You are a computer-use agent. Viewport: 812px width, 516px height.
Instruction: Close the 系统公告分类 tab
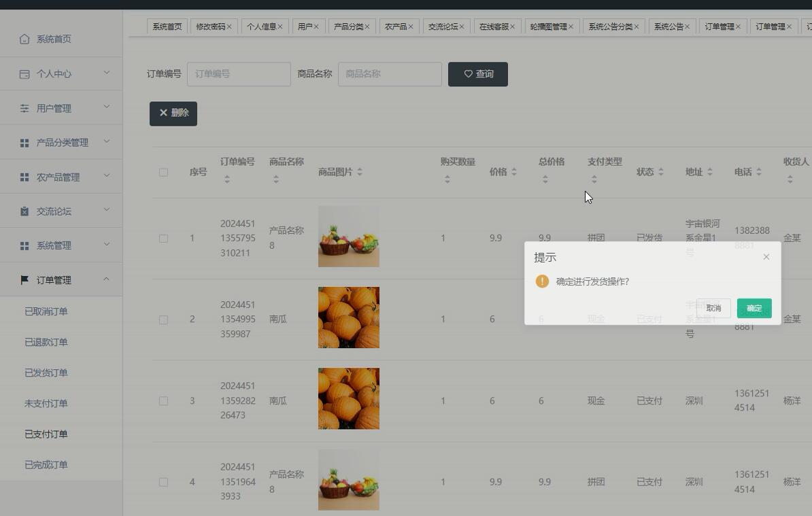[x=637, y=27]
